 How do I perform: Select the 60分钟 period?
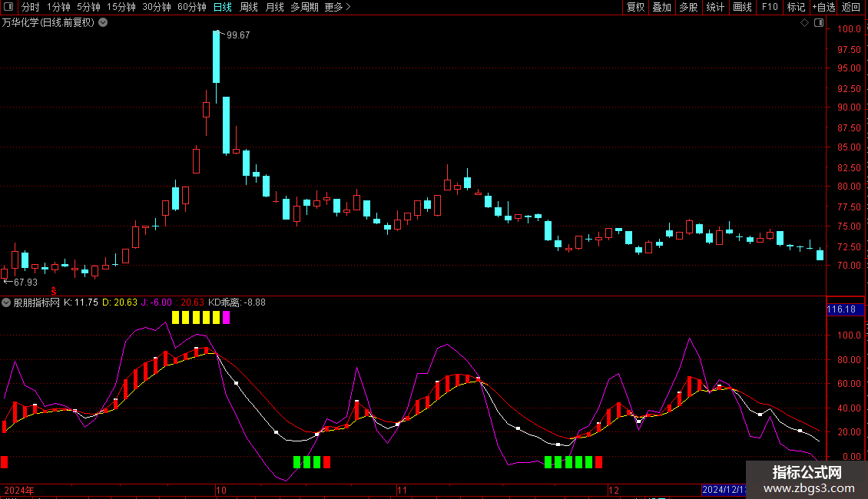[191, 7]
